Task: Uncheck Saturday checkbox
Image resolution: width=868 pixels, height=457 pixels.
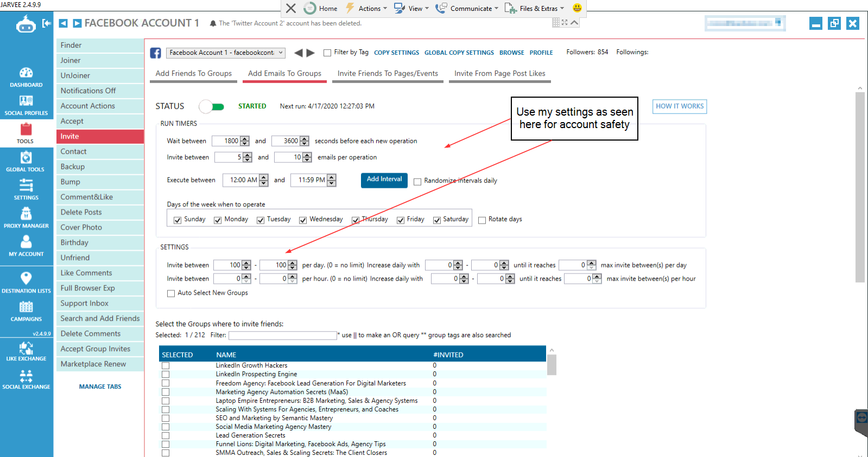Action: click(x=437, y=220)
